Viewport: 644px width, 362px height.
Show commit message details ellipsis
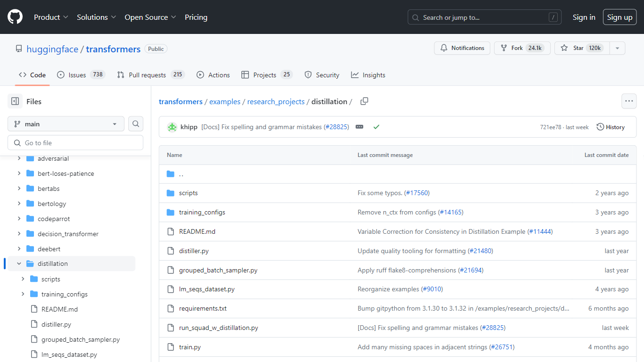click(359, 127)
